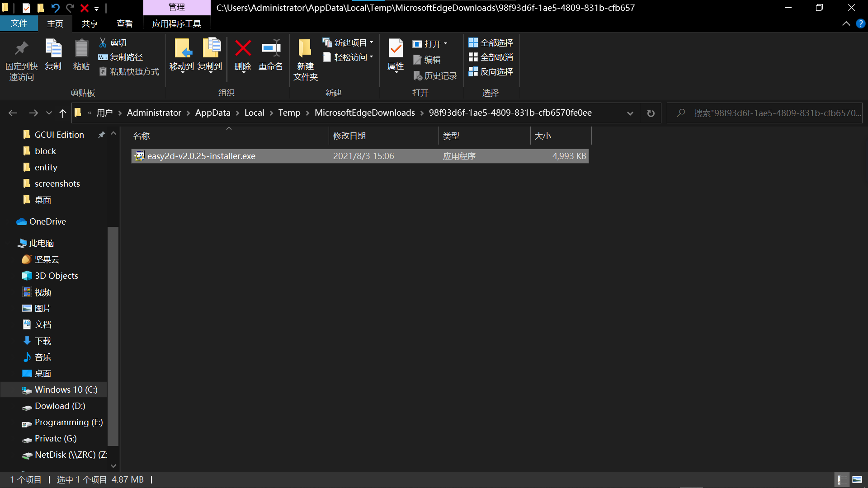Click the refresh button beside address bar

point(651,113)
